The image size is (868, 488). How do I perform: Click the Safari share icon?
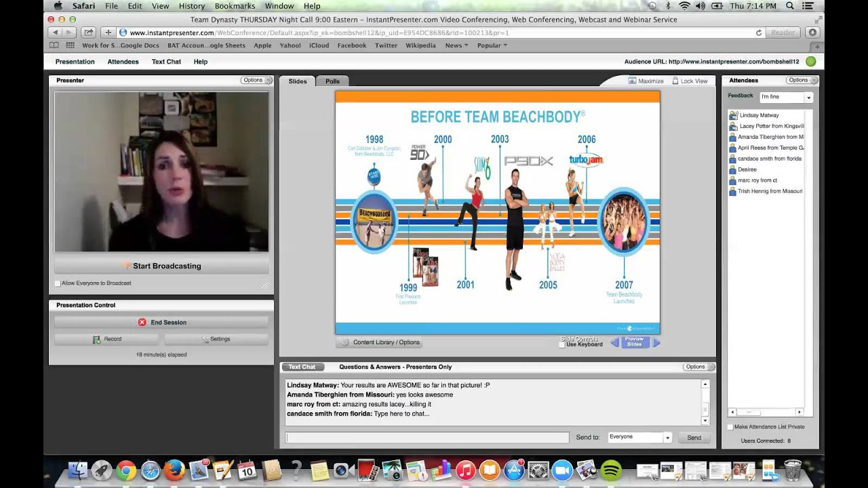(88, 33)
